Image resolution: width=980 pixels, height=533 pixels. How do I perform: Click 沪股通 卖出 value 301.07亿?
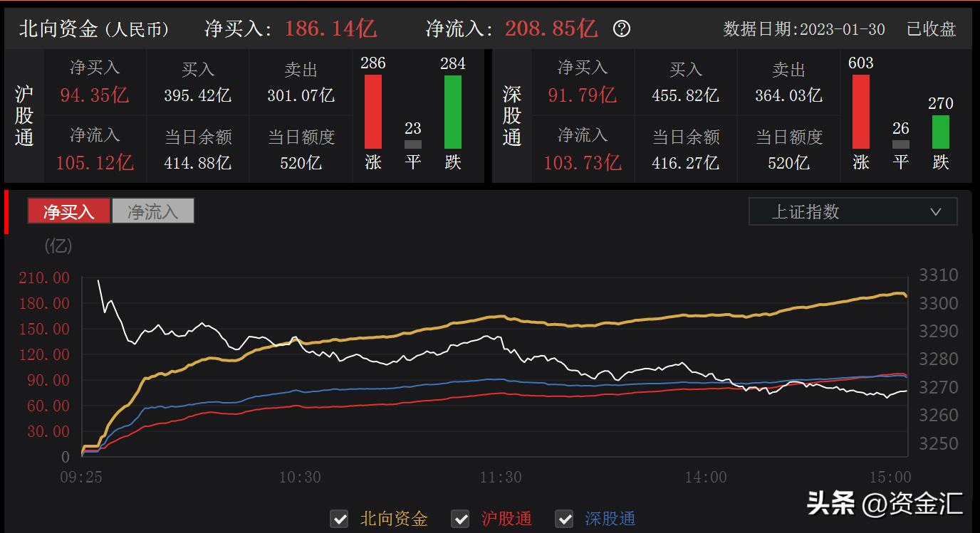301,95
